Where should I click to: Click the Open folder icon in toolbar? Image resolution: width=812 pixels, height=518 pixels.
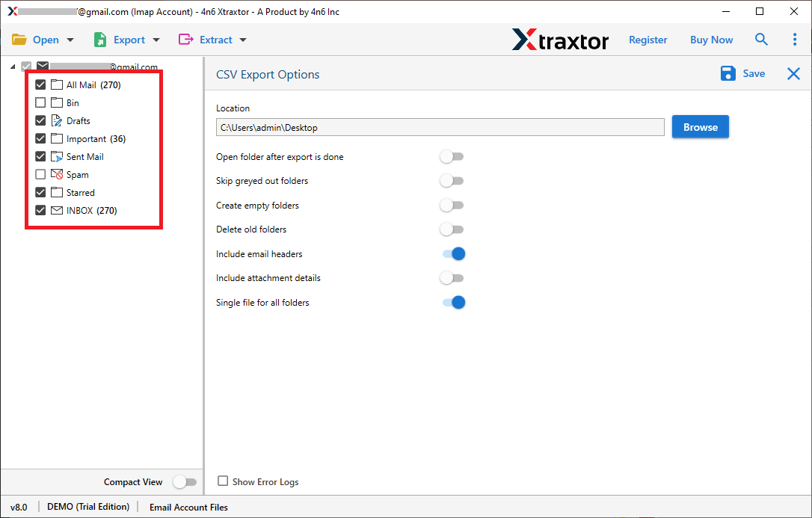19,39
